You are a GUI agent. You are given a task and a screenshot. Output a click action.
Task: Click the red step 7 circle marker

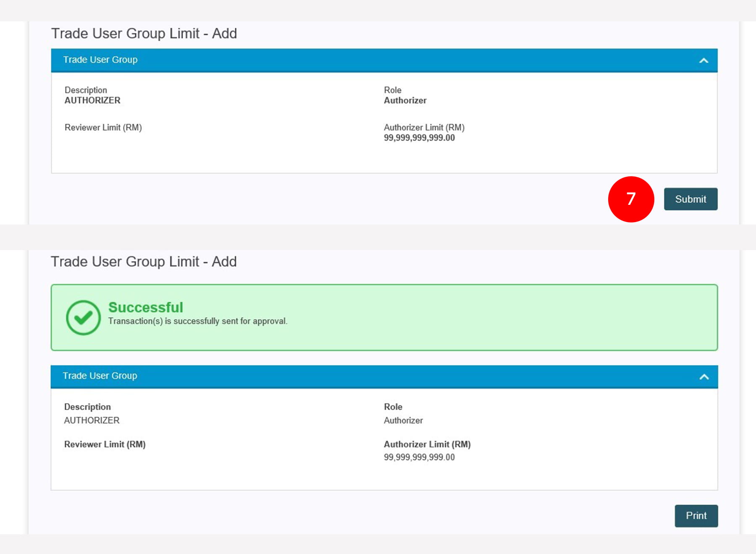tap(630, 199)
